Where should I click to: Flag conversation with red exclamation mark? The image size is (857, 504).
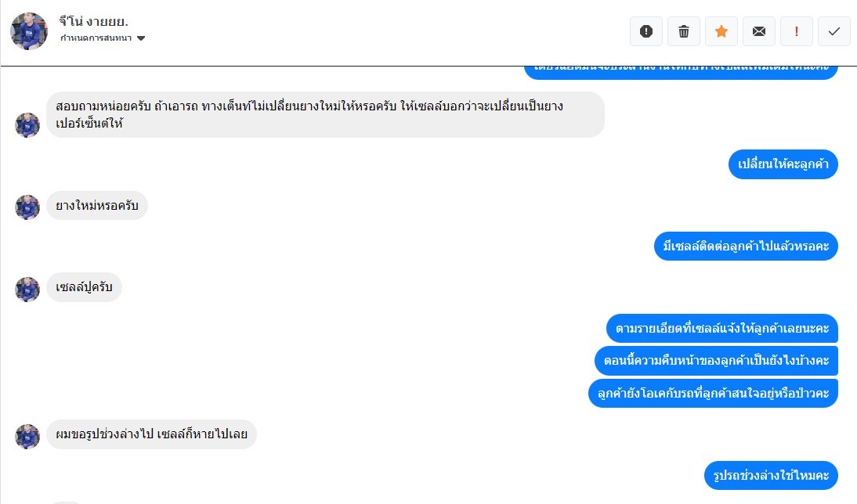797,31
